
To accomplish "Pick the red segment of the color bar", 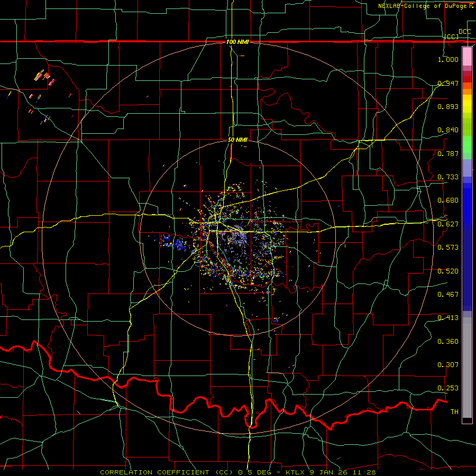I will (x=467, y=79).
